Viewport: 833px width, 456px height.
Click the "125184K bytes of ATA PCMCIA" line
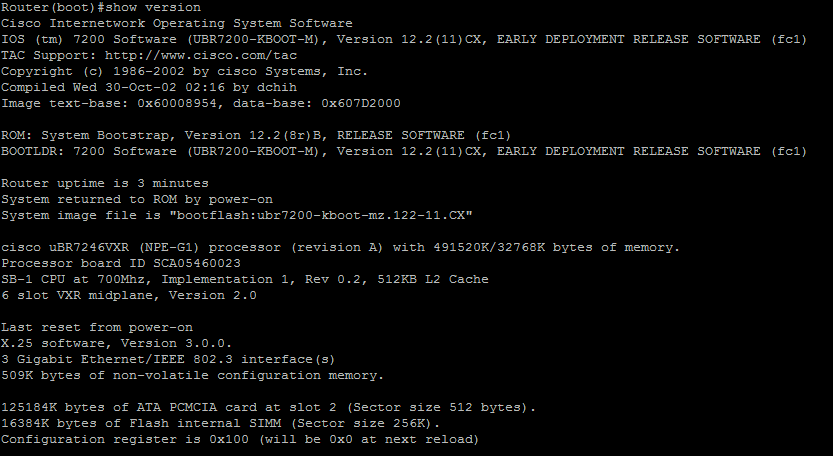point(268,407)
